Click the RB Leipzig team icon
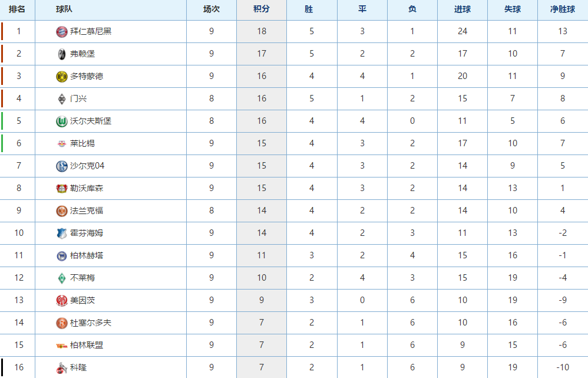The height and width of the screenshot is (378, 588). point(61,144)
